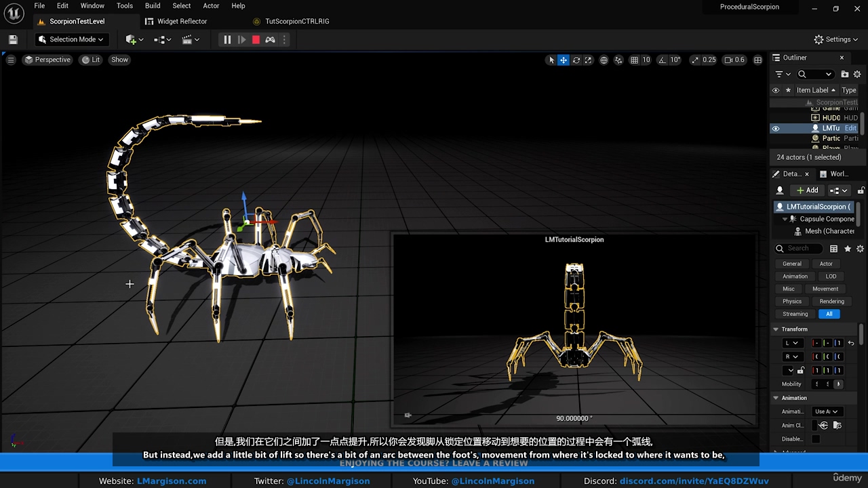Viewport: 868px width, 488px height.
Task: Activate the scale gizmo tool
Action: coord(589,60)
